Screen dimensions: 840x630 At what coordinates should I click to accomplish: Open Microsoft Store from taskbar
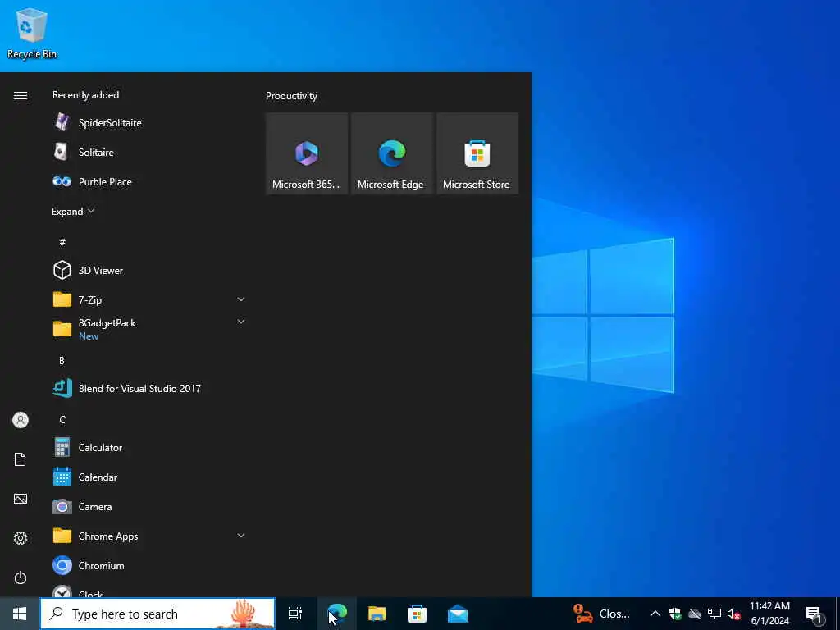(x=418, y=614)
